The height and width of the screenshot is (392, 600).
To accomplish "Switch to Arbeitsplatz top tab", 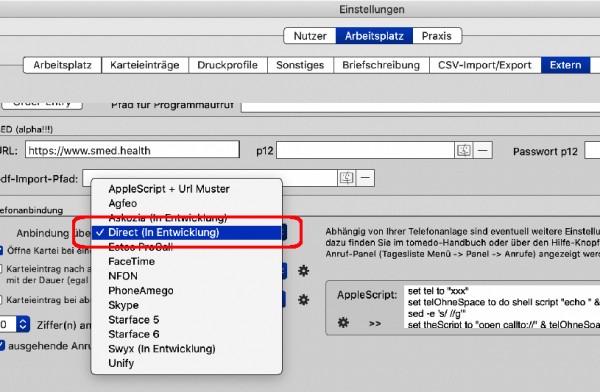I will coord(374,36).
